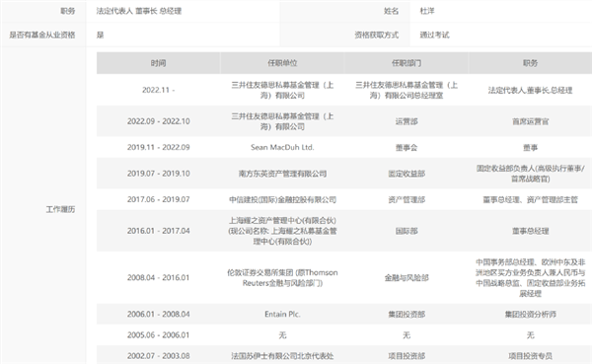
Task: Click the 任职单位 column header
Action: tap(282, 63)
